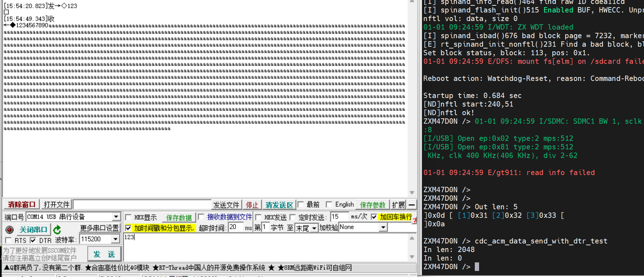Uncheck the 加回车换行 checkbox
644x277 pixels.
374,217
